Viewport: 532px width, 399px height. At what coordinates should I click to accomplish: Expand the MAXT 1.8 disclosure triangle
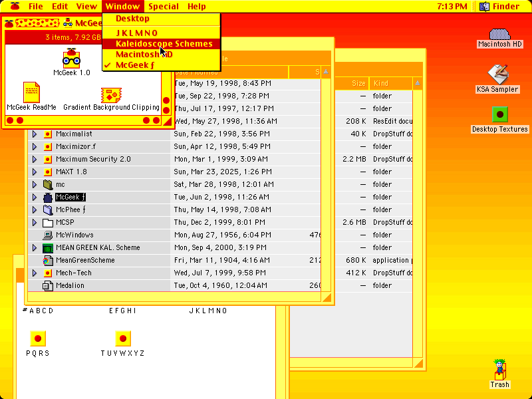tap(35, 172)
